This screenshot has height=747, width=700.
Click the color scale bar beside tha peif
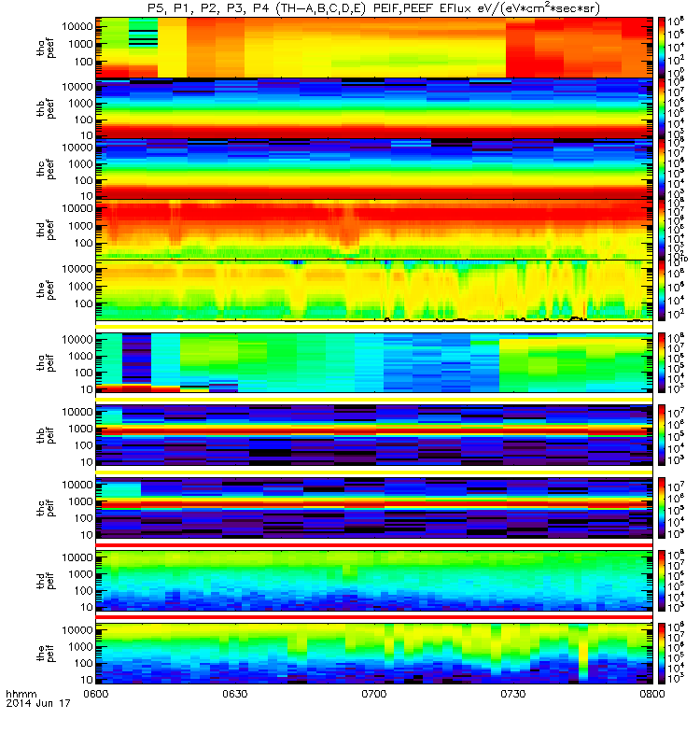pyautogui.click(x=662, y=363)
